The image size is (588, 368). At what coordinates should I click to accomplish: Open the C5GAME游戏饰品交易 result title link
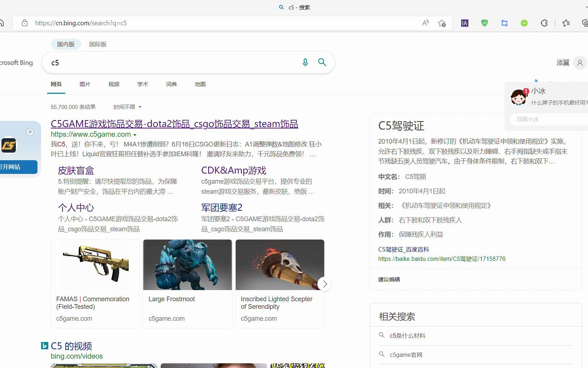tap(174, 124)
